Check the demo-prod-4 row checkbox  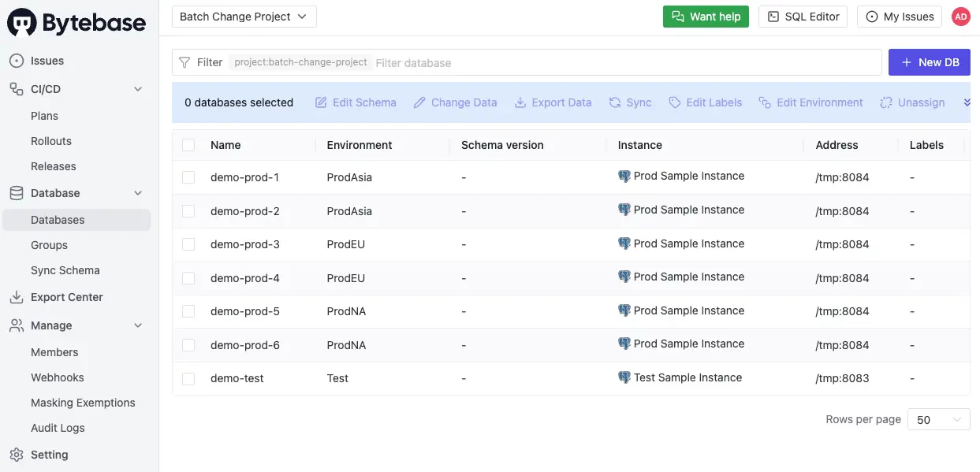[x=188, y=278]
